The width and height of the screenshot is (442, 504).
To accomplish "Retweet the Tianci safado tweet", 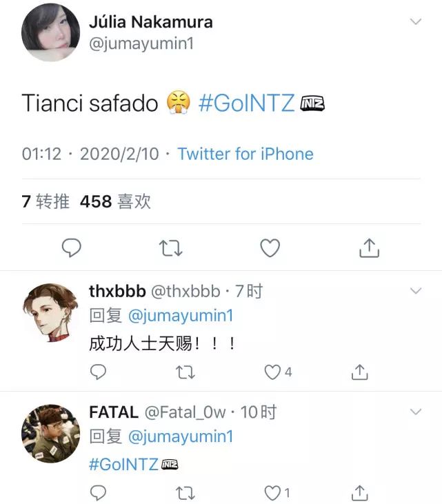I will [171, 248].
